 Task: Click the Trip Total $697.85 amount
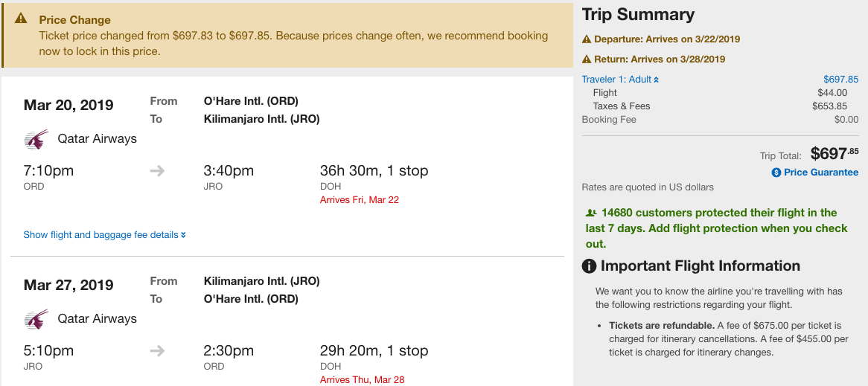[x=834, y=154]
